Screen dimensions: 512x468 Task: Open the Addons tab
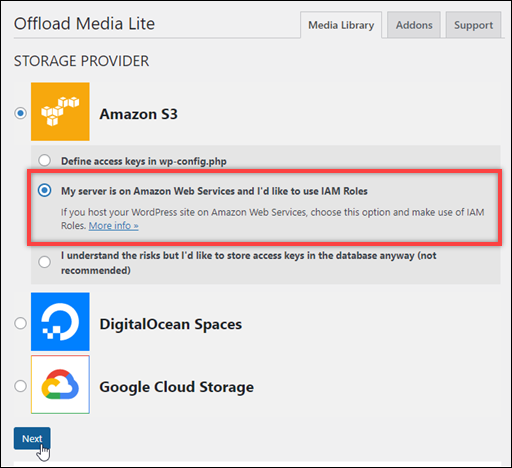click(414, 25)
